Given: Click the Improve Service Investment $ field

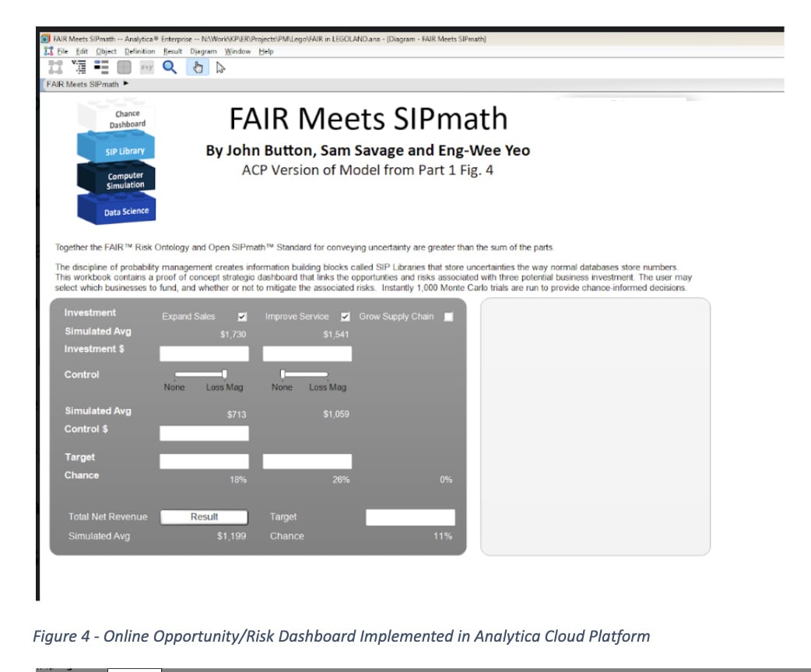Looking at the screenshot, I should (x=307, y=354).
